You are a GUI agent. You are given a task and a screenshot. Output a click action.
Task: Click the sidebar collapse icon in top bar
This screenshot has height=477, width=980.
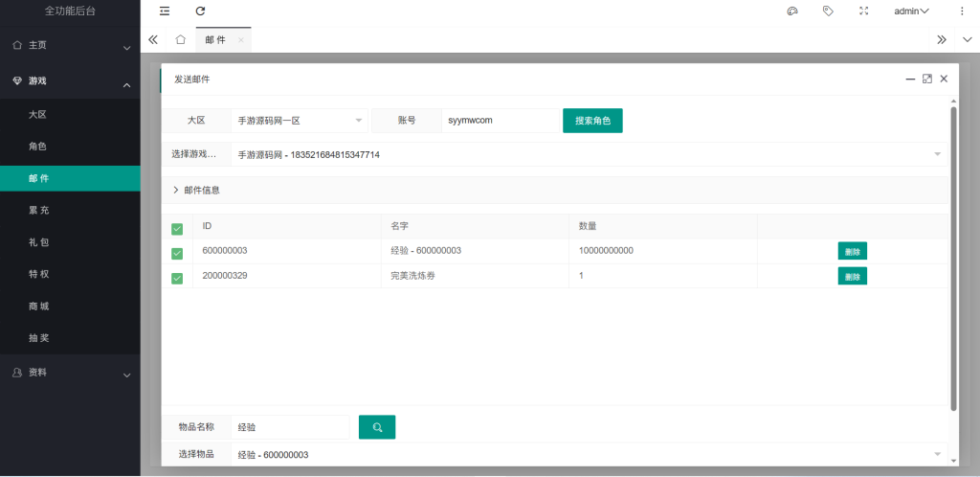coord(165,11)
